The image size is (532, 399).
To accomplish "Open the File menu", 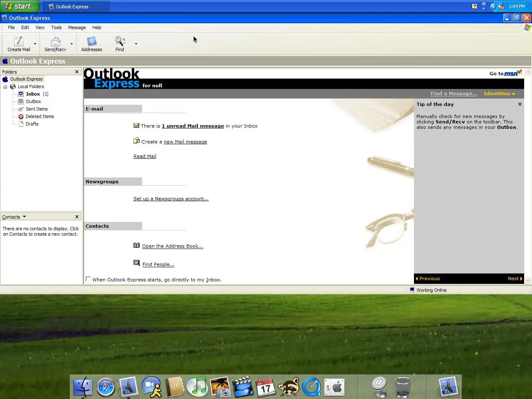I will pos(11,27).
